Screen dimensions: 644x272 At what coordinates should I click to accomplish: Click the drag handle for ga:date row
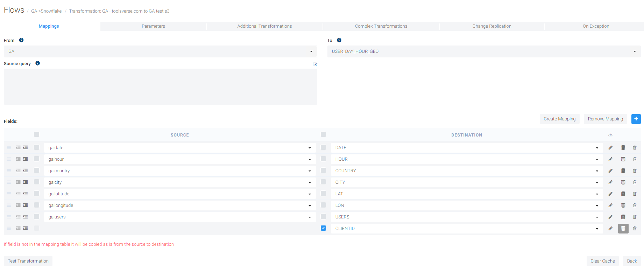[x=9, y=148]
